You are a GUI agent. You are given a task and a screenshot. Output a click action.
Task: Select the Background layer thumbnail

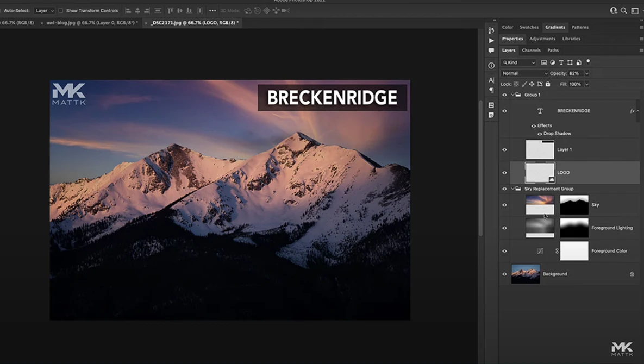coord(526,274)
